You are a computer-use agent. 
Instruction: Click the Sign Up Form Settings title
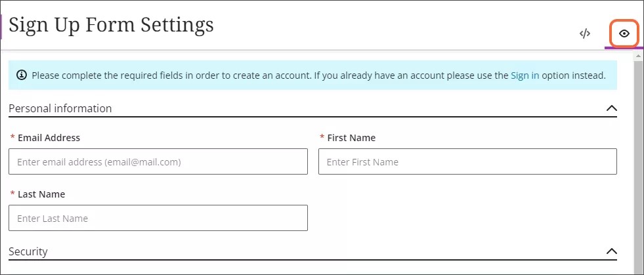pos(112,24)
